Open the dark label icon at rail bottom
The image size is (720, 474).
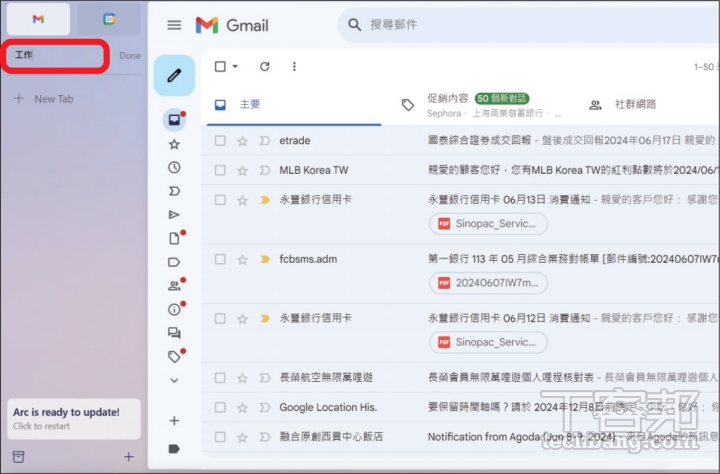174,449
